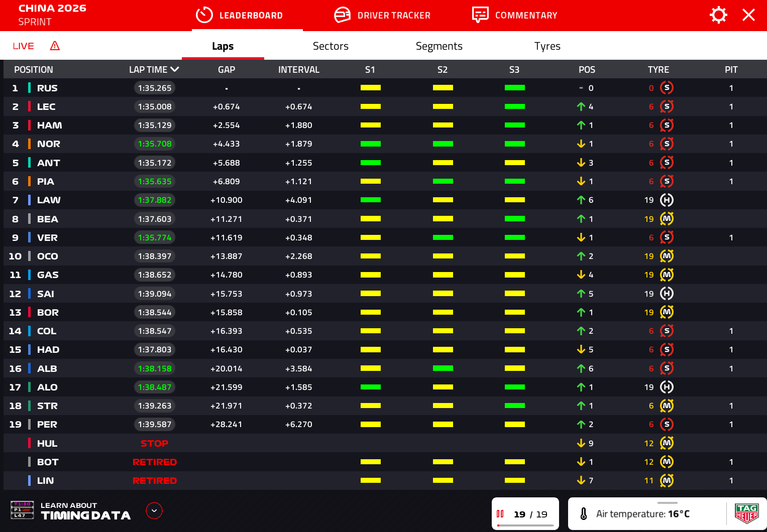Expand the Learn About Timing Data chevron
767x532 pixels.
pos(154,510)
